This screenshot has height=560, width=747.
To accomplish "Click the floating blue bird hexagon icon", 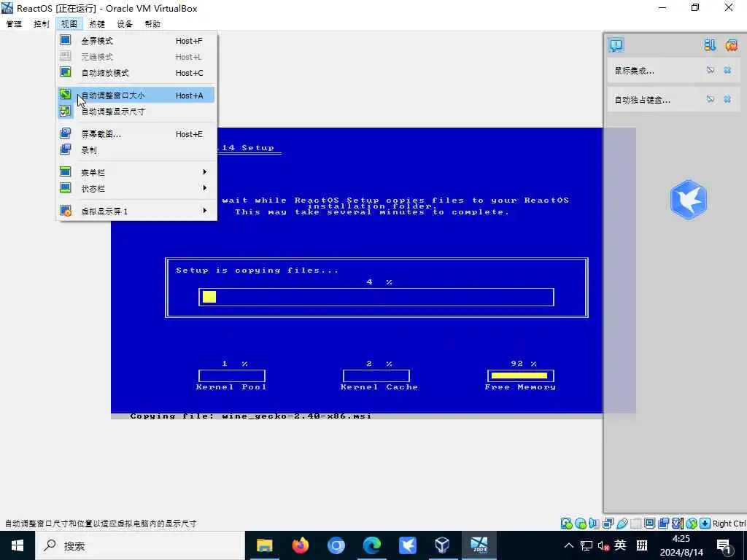I will pyautogui.click(x=689, y=200).
